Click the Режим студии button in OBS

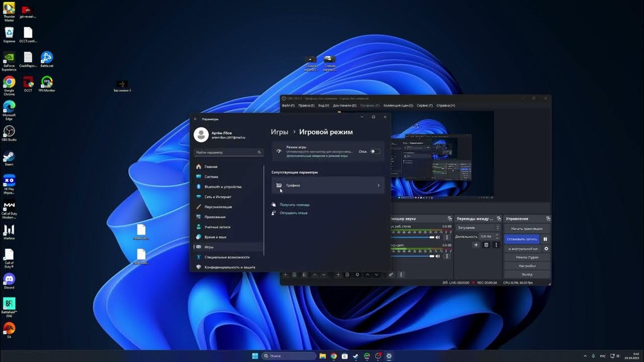point(527,257)
